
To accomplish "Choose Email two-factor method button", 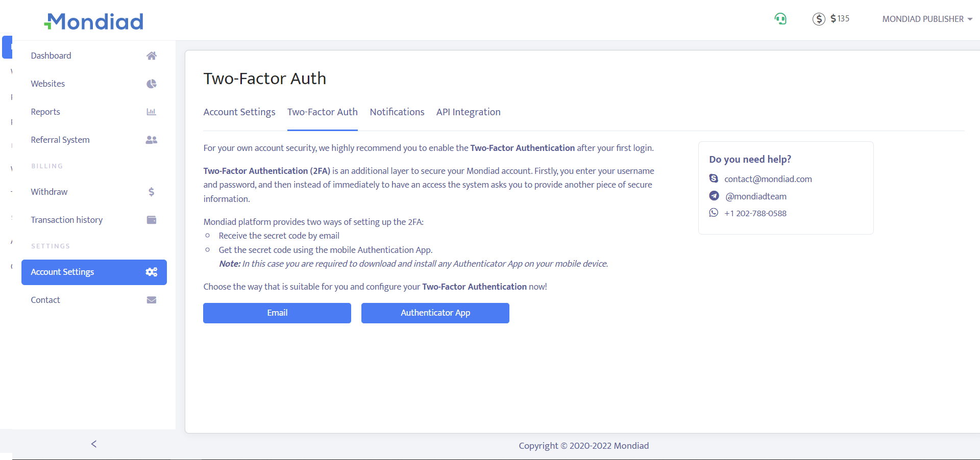I will tap(277, 313).
